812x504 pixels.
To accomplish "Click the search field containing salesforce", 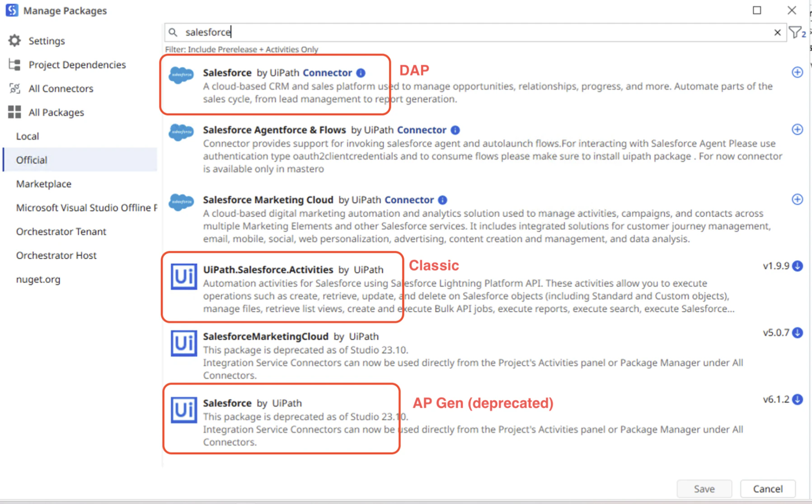I will (474, 32).
